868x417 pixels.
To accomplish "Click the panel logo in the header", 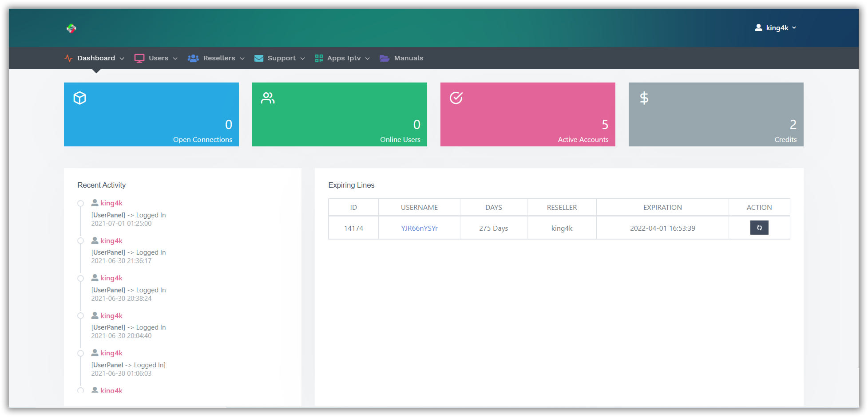I will click(71, 28).
